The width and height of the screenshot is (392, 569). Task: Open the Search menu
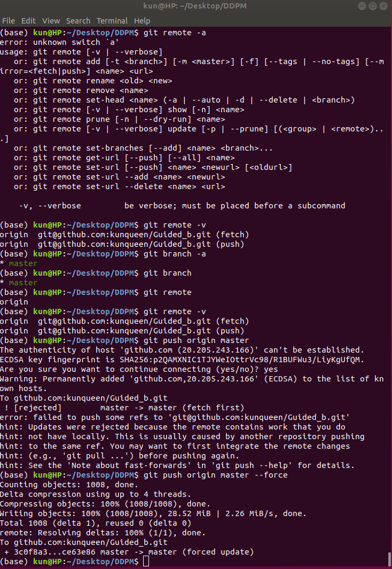click(78, 20)
